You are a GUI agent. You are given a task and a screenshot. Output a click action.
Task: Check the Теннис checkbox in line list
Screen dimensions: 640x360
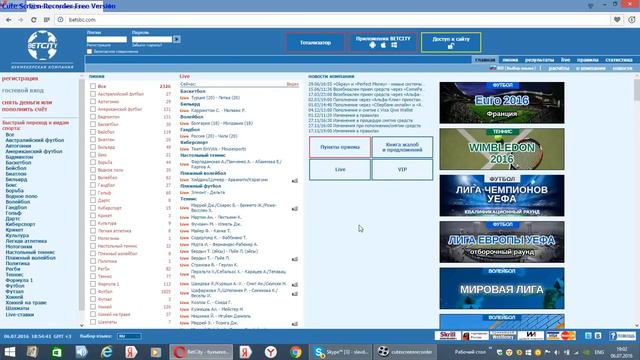tap(93, 276)
